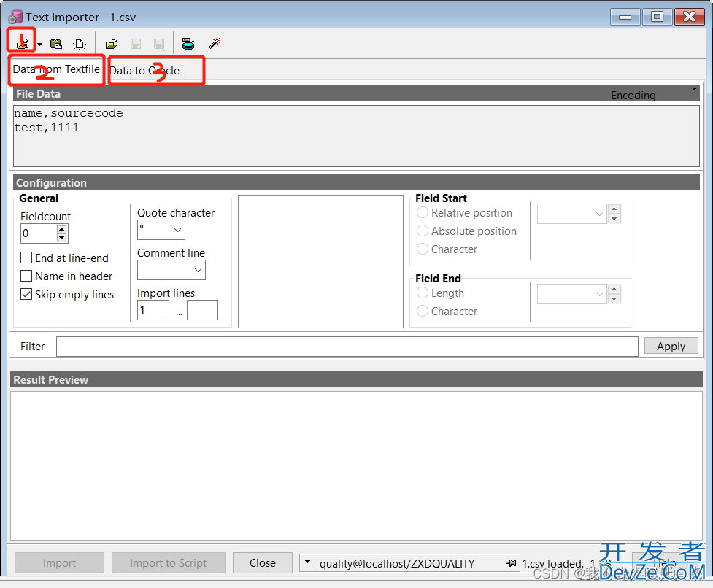Screen dimensions: 713x588
Task: Click the Import lines end field
Action: [202, 310]
